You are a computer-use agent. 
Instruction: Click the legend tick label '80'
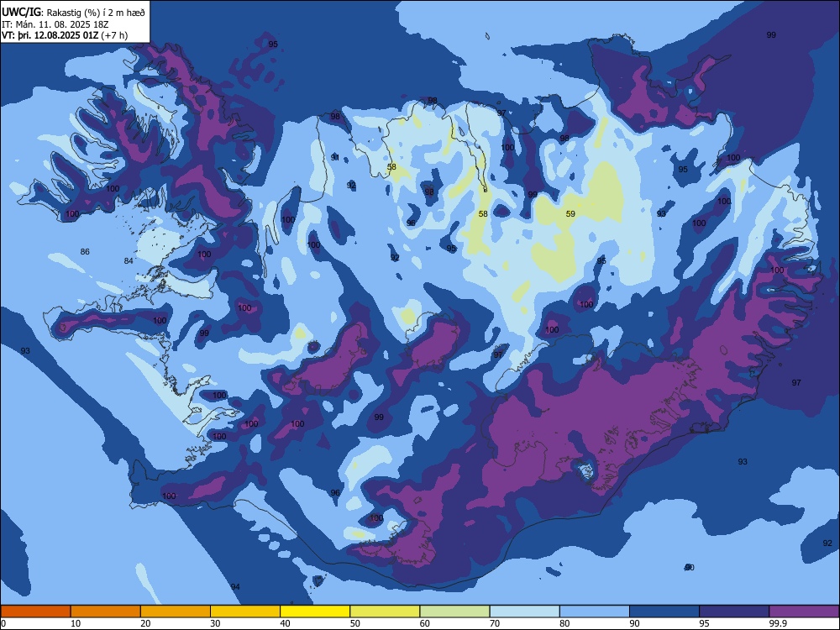pyautogui.click(x=564, y=623)
